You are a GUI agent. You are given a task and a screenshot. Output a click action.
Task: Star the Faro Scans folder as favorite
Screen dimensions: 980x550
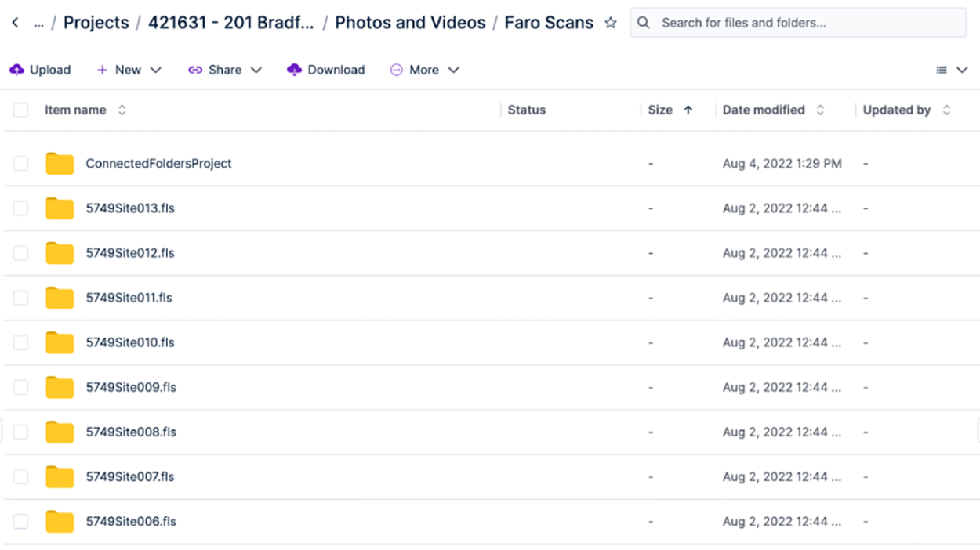(611, 24)
